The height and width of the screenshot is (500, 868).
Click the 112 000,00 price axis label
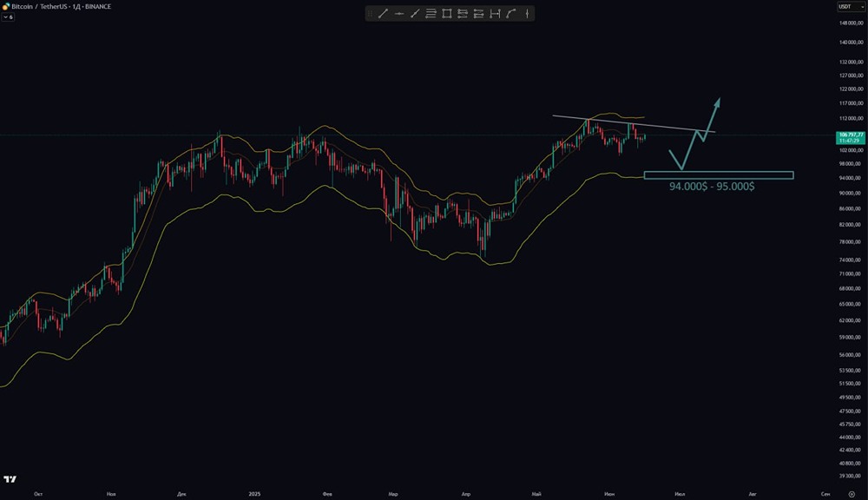(851, 119)
